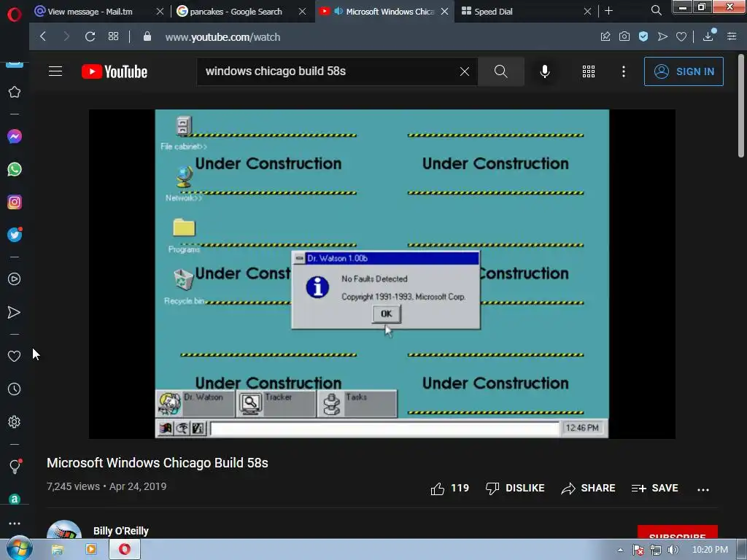Open WhatsApp in Opera sidebar

[15, 169]
